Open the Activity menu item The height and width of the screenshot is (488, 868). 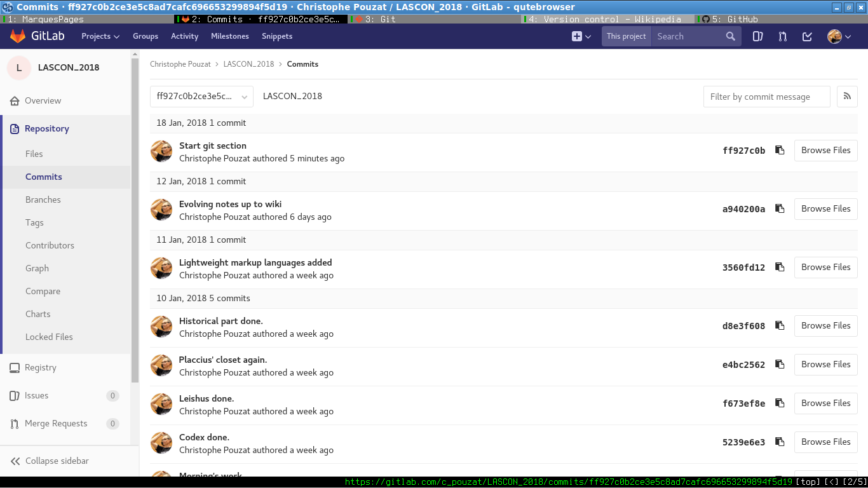click(184, 36)
